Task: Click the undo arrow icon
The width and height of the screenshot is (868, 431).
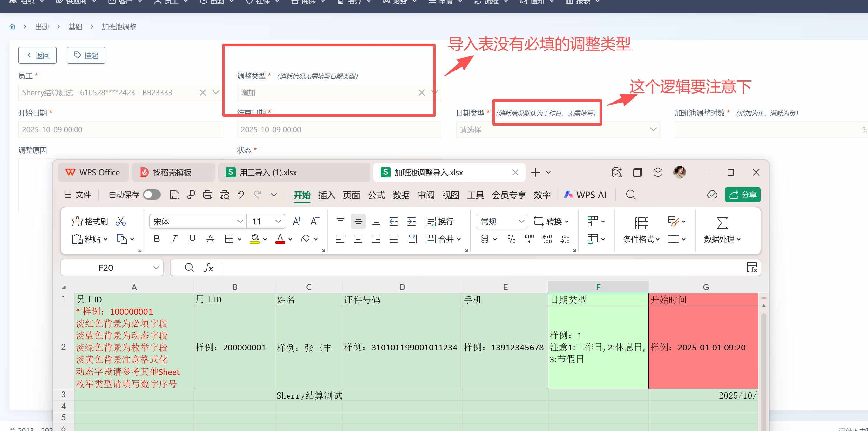Action: 241,195
